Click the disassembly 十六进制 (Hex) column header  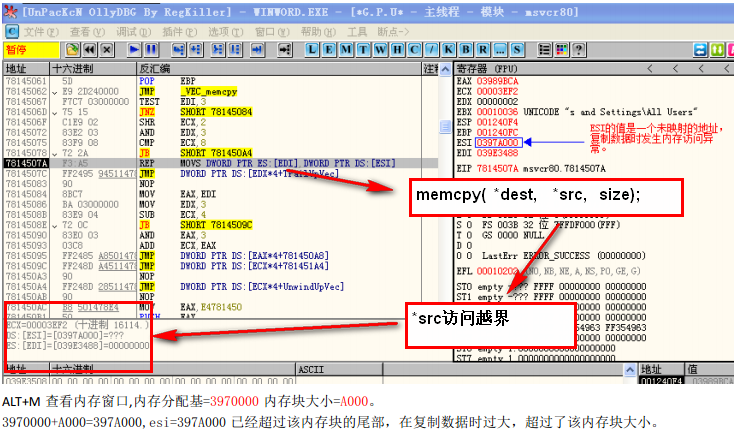coord(93,69)
